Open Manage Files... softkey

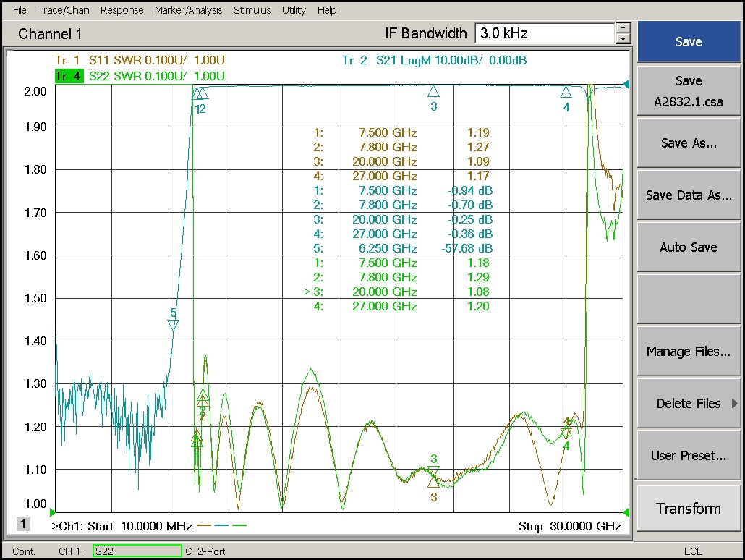tap(689, 352)
